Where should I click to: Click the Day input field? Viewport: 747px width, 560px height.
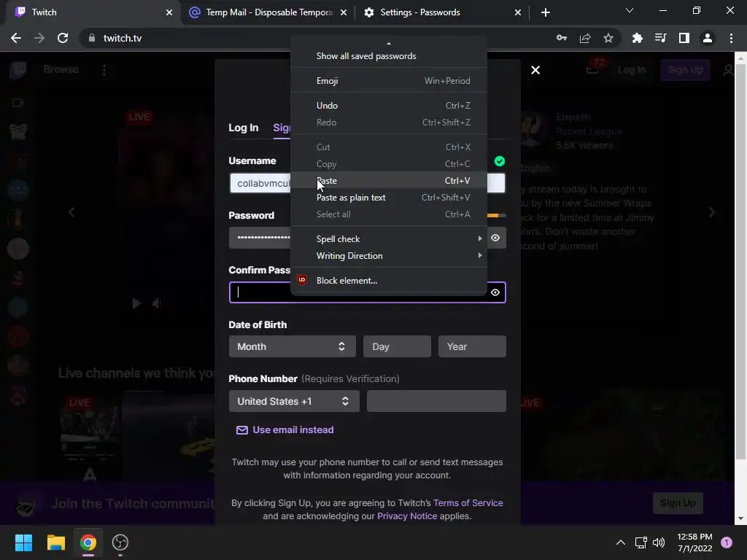click(x=397, y=346)
